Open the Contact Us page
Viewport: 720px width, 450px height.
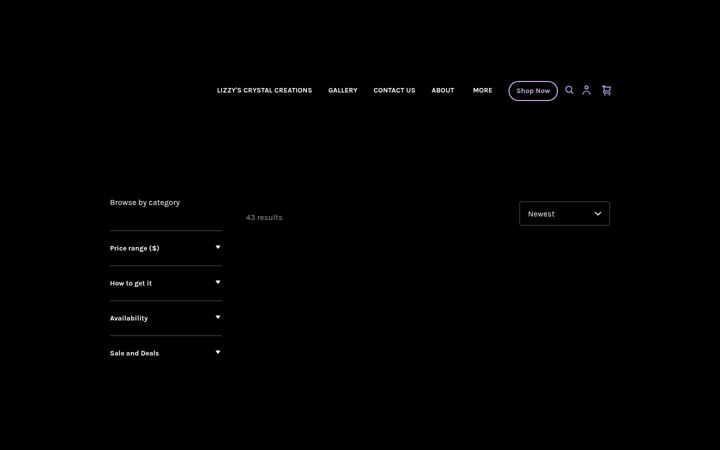(x=394, y=90)
